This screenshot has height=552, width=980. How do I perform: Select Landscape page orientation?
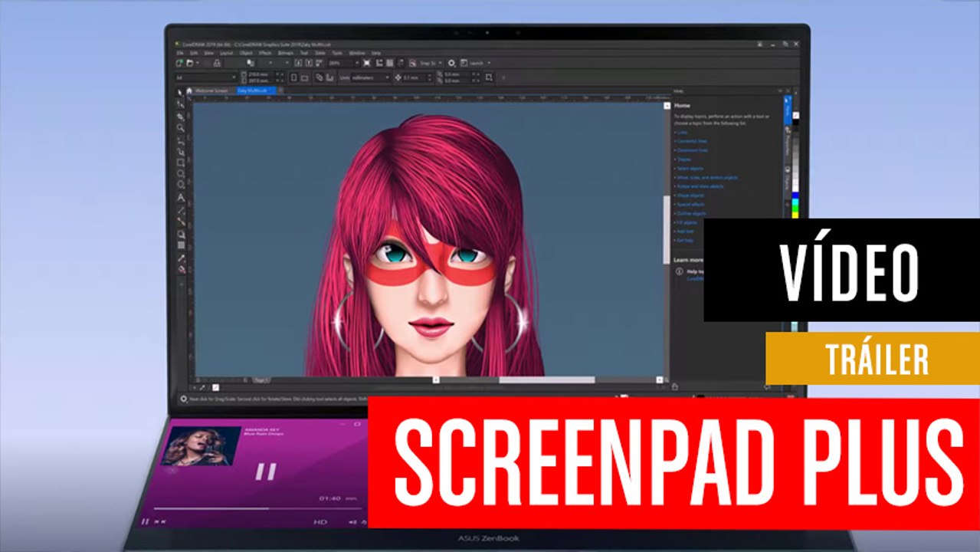click(x=304, y=78)
